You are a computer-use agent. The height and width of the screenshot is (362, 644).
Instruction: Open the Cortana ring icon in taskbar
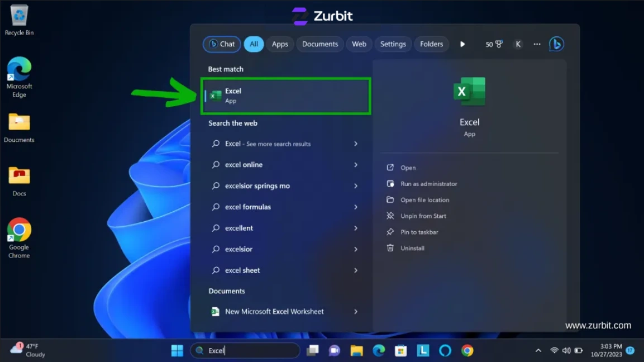[x=445, y=350]
